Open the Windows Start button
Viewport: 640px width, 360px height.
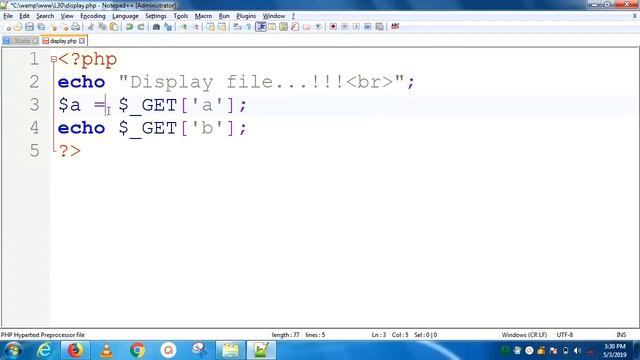[x=13, y=350]
